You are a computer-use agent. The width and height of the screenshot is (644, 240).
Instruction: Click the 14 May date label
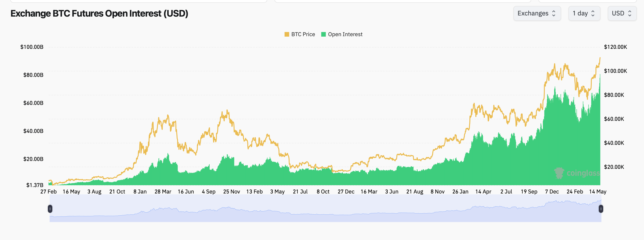point(598,191)
